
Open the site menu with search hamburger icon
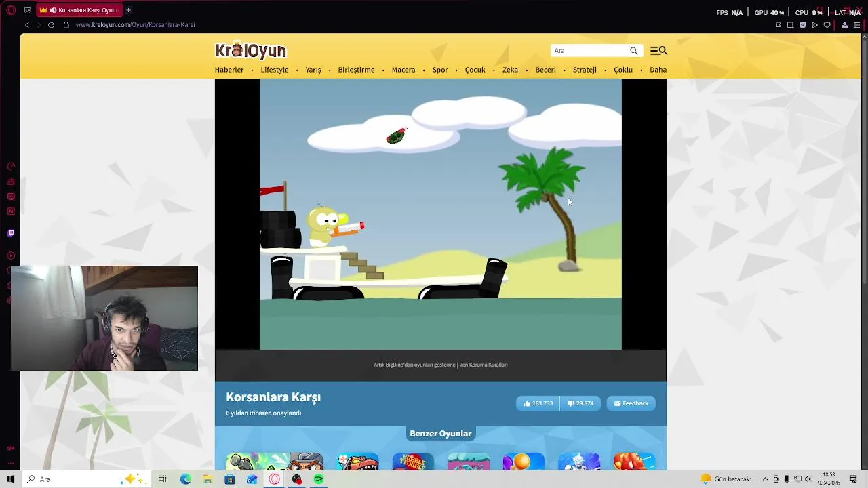(x=658, y=51)
